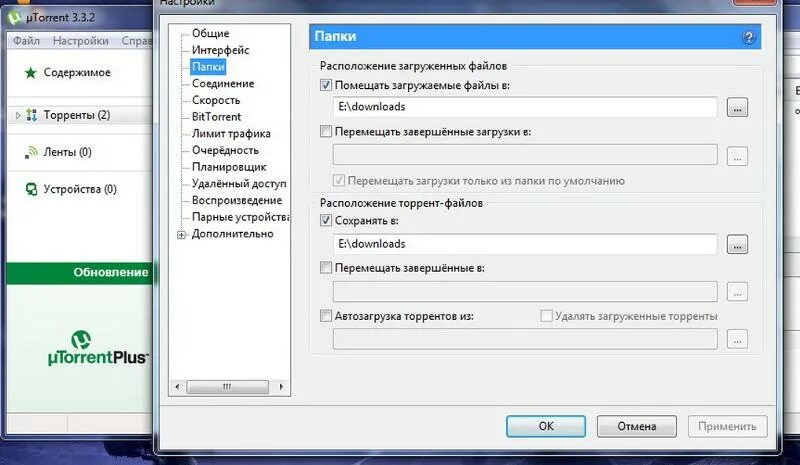Screen dimensions: 800x465
Task: Click the tree scrollbar left arrow
Action: point(177,387)
